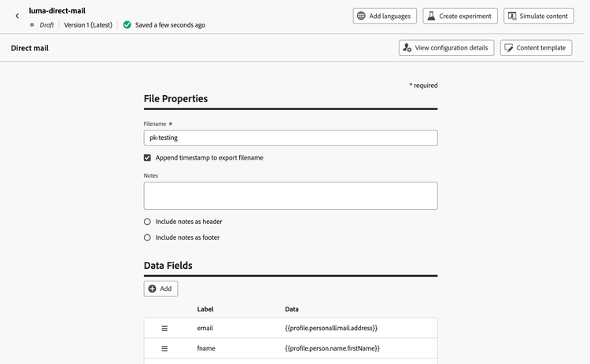Screen dimensions: 590x364
Task: Click the beaker icon for Create experiment
Action: 431,16
